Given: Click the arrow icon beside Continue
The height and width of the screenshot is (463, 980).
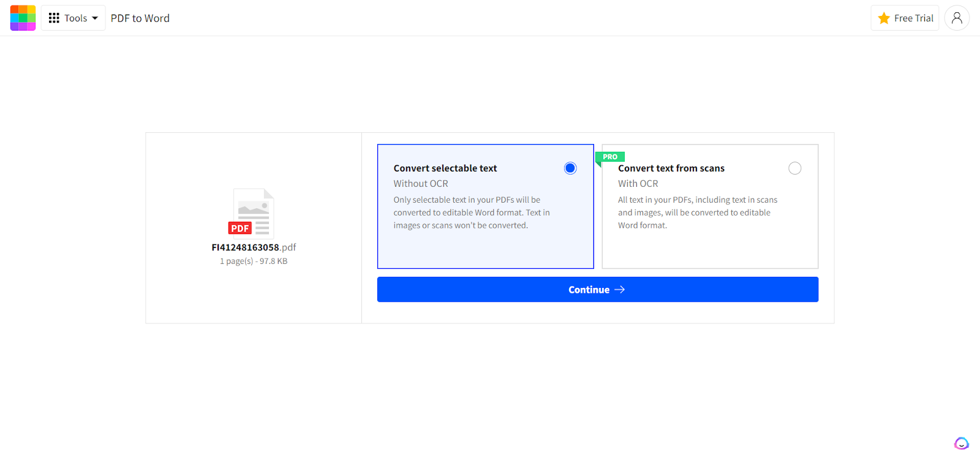Looking at the screenshot, I should pyautogui.click(x=620, y=290).
